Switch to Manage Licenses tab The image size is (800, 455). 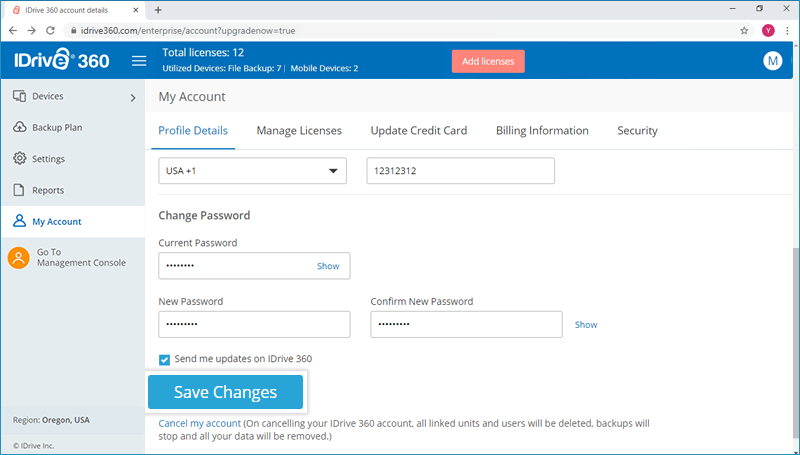tap(299, 131)
